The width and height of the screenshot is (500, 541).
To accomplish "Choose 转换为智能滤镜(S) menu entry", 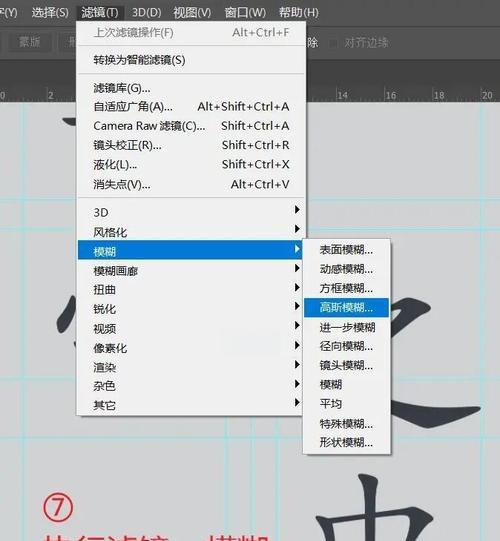I will pos(191,60).
